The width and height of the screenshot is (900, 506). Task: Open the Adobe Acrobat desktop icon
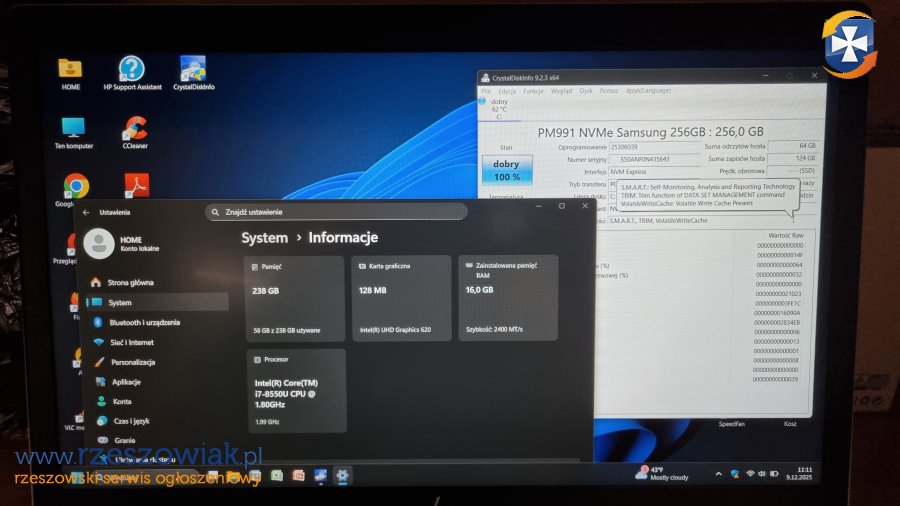coord(136,186)
